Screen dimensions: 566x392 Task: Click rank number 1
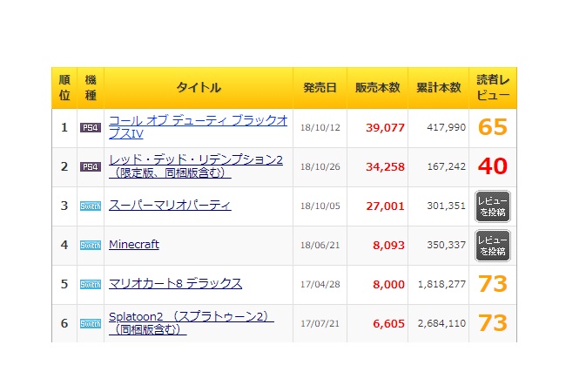(64, 127)
